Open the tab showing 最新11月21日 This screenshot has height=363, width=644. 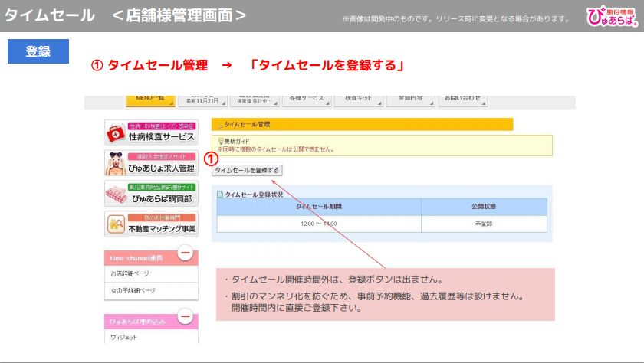pyautogui.click(x=202, y=100)
